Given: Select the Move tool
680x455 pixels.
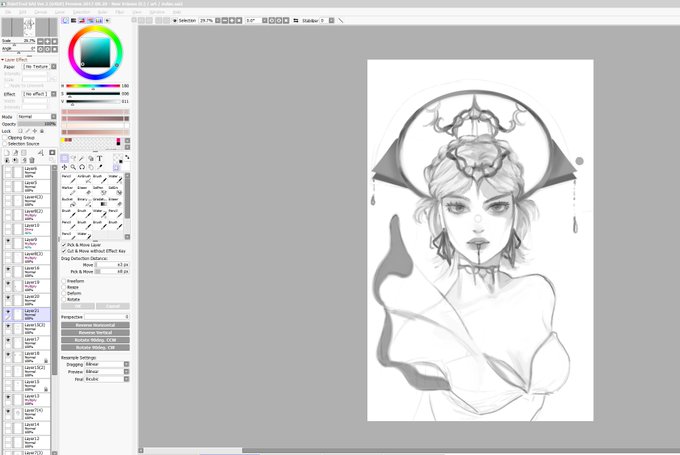Looking at the screenshot, I should pyautogui.click(x=64, y=167).
